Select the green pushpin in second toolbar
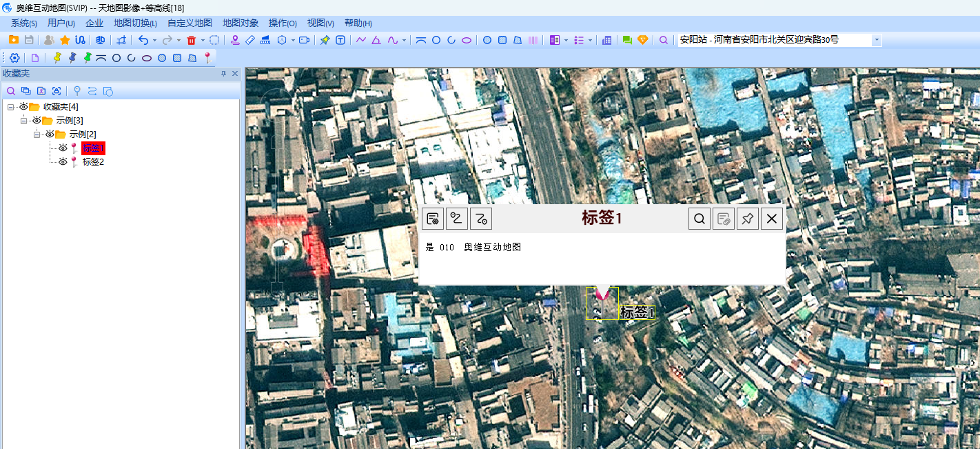Viewport: 980px width, 449px height. pyautogui.click(x=88, y=58)
